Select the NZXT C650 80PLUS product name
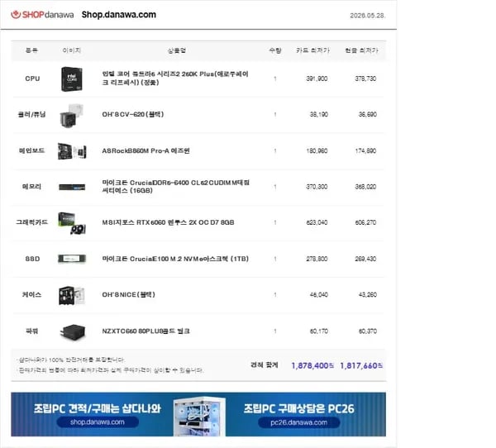This screenshot has width=496, height=448. tap(145, 331)
